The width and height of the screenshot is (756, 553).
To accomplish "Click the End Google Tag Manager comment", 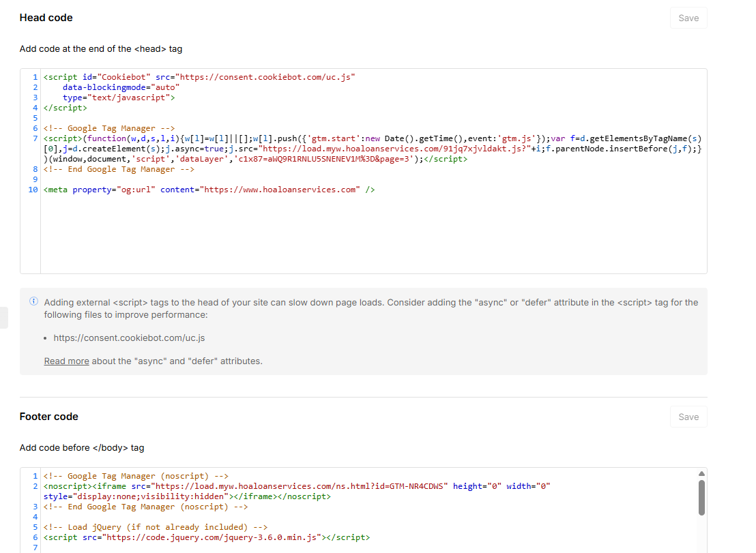I will point(119,170).
